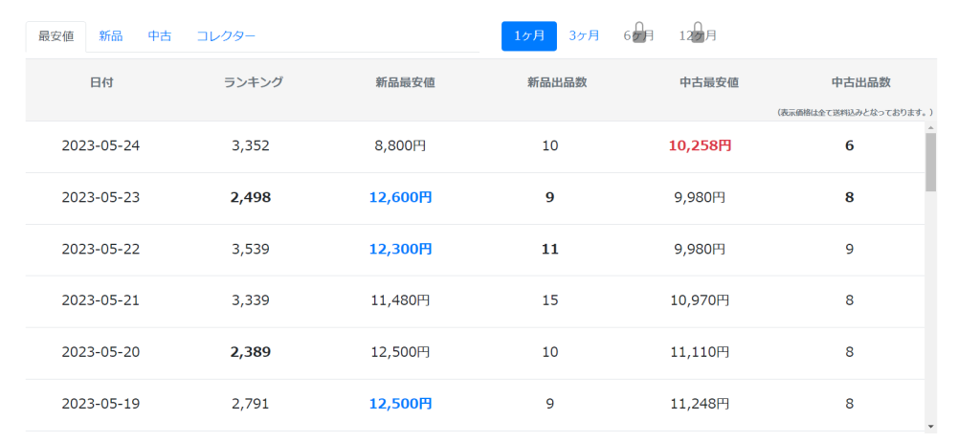
Task: Click the 日付 column header
Action: pos(101,82)
